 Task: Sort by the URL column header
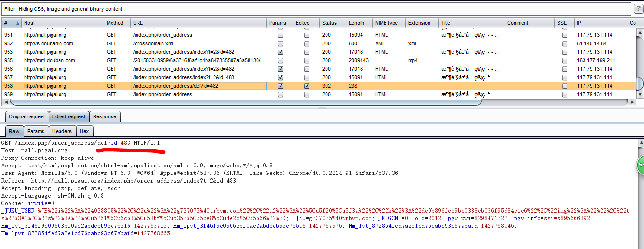pyautogui.click(x=199, y=23)
